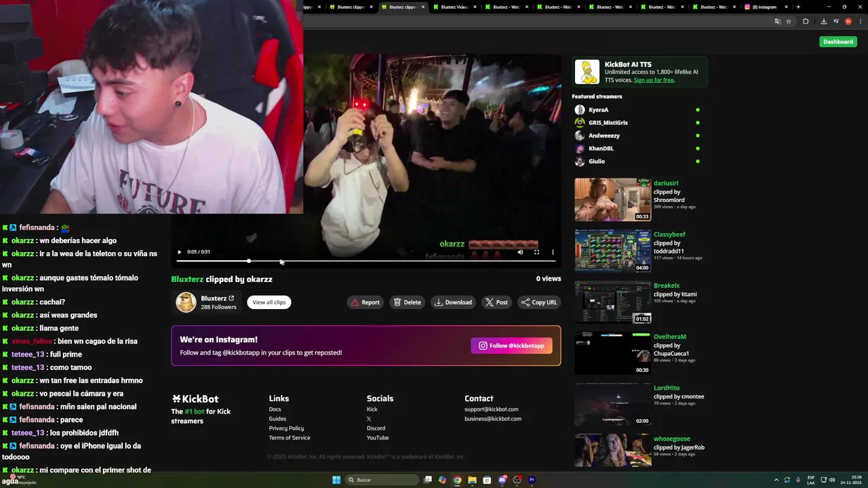
Task: Enter fullscreen on the clip player
Action: coord(536,252)
